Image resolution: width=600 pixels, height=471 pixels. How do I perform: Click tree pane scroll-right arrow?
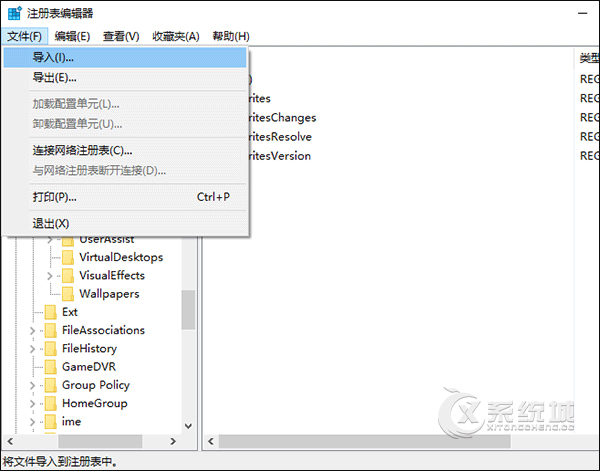coord(173,442)
